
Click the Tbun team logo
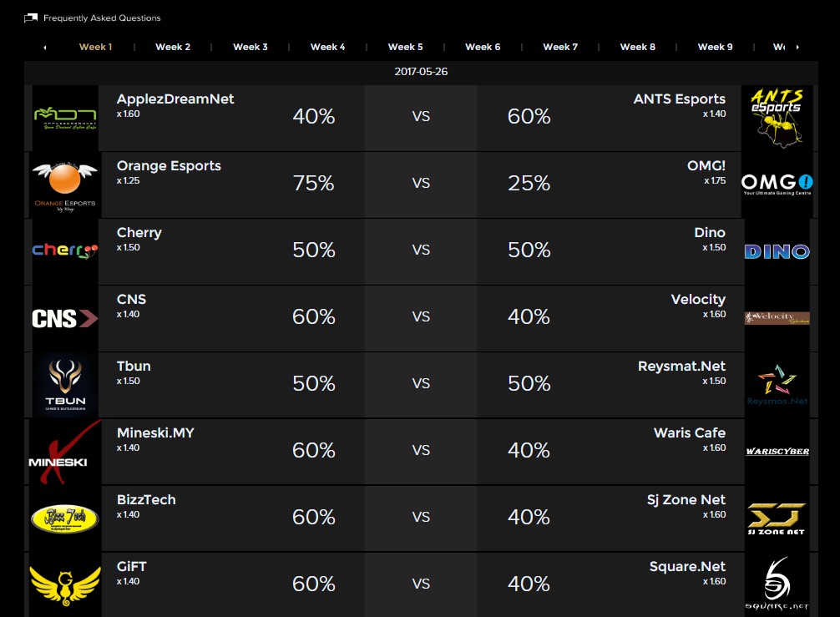pos(65,385)
